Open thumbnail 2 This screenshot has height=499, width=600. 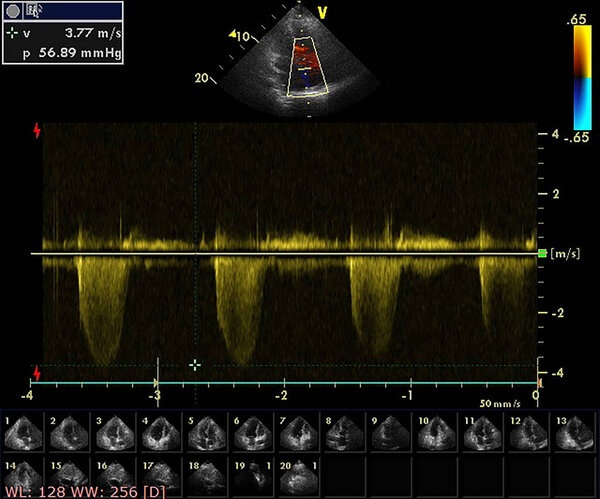click(69, 432)
